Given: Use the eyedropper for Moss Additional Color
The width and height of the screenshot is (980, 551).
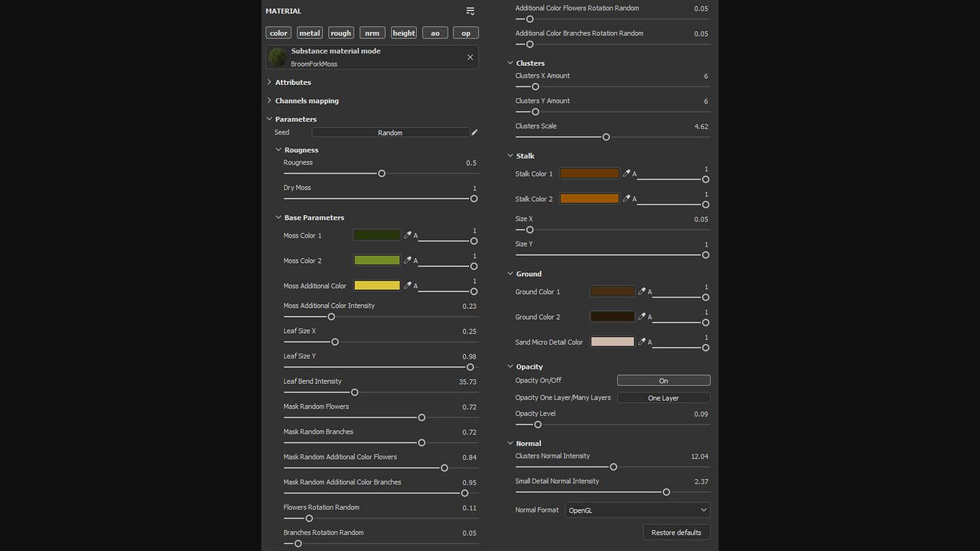Looking at the screenshot, I should [x=408, y=285].
